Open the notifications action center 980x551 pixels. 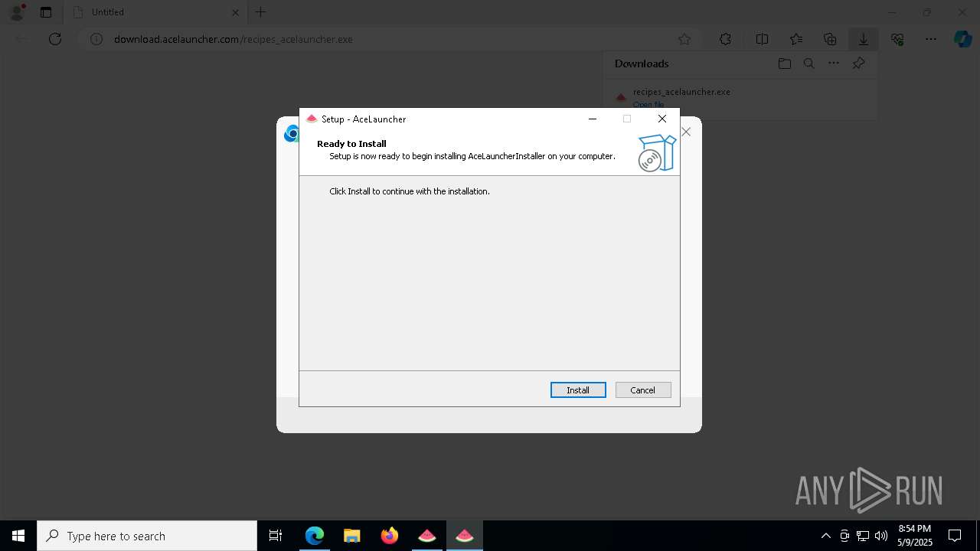(x=955, y=536)
